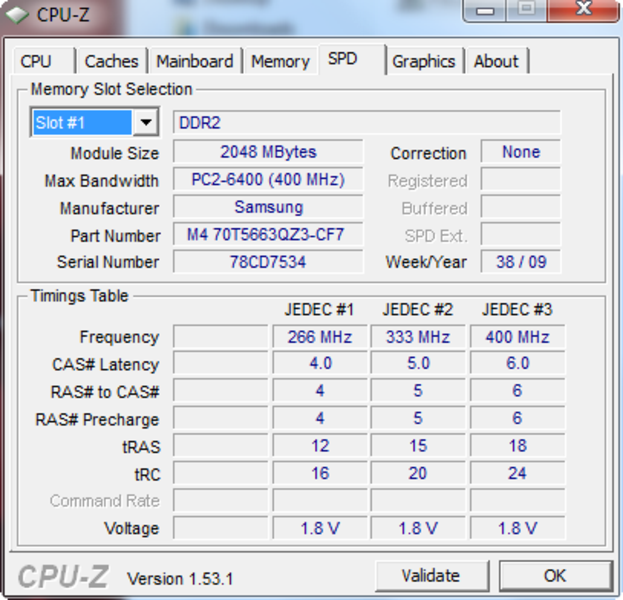Go to the Mainboard tab

[x=195, y=62]
